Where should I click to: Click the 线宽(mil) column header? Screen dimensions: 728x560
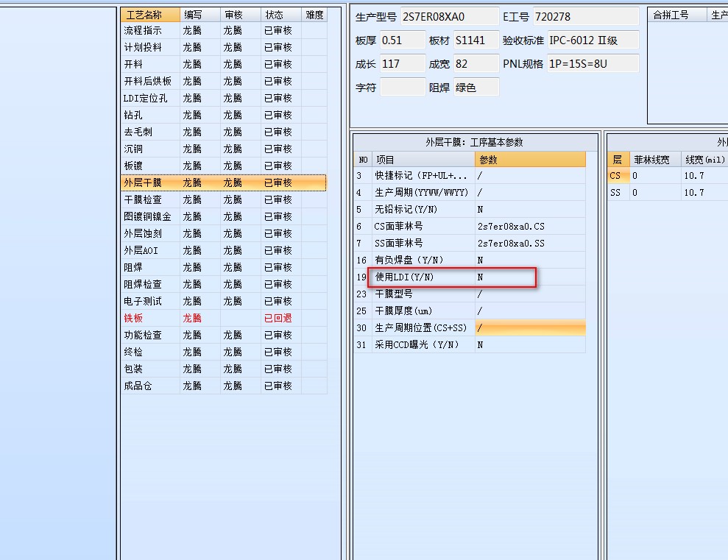704,160
